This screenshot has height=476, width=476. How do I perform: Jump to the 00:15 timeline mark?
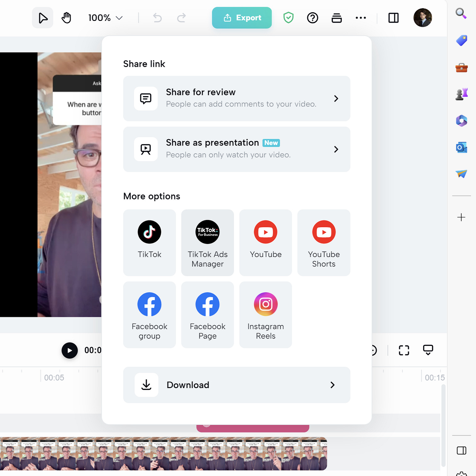coord(435,378)
